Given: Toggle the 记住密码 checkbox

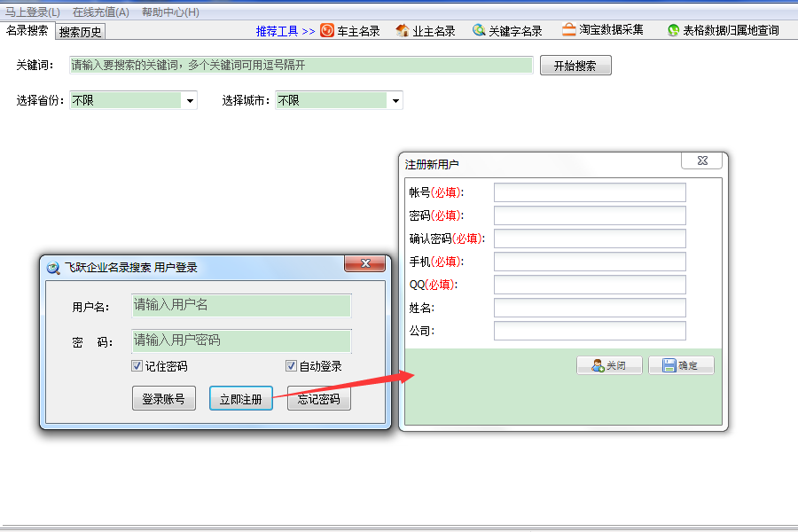Looking at the screenshot, I should coord(137,365).
